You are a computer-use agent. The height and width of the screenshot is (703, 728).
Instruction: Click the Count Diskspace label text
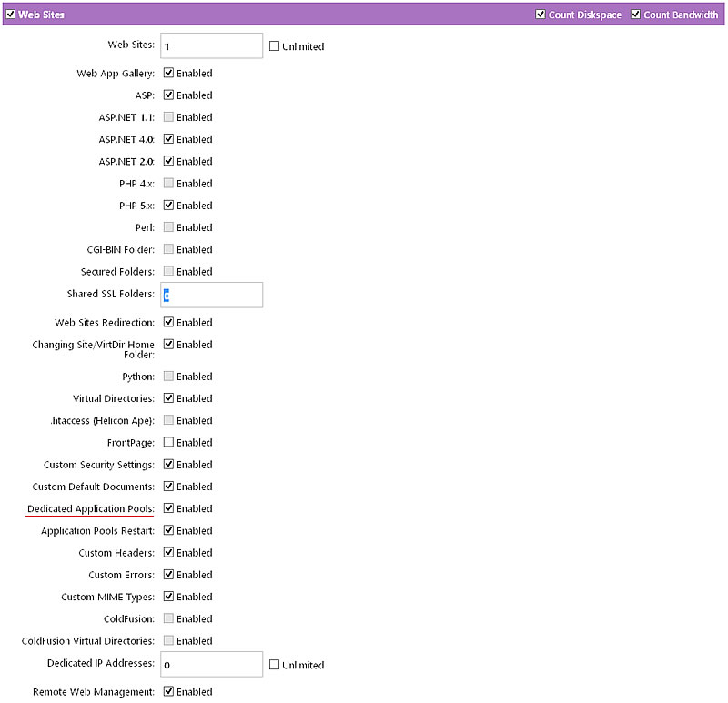(585, 15)
